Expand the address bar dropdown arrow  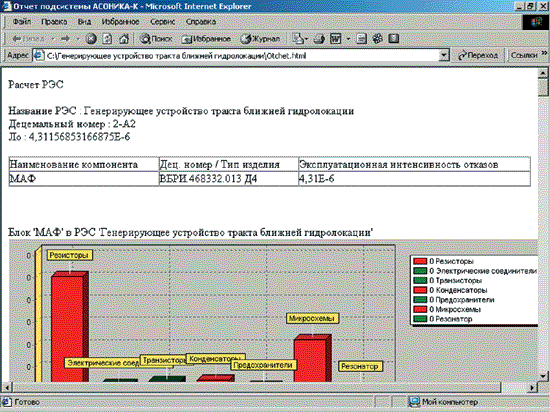(444, 55)
